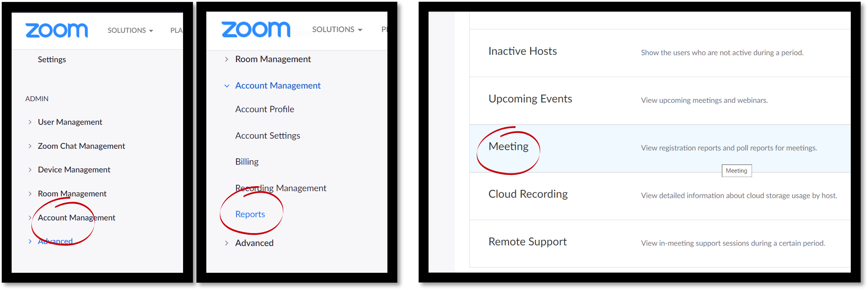Expand Device Management chevron
Viewport: 868px width, 290px height.
(30, 170)
